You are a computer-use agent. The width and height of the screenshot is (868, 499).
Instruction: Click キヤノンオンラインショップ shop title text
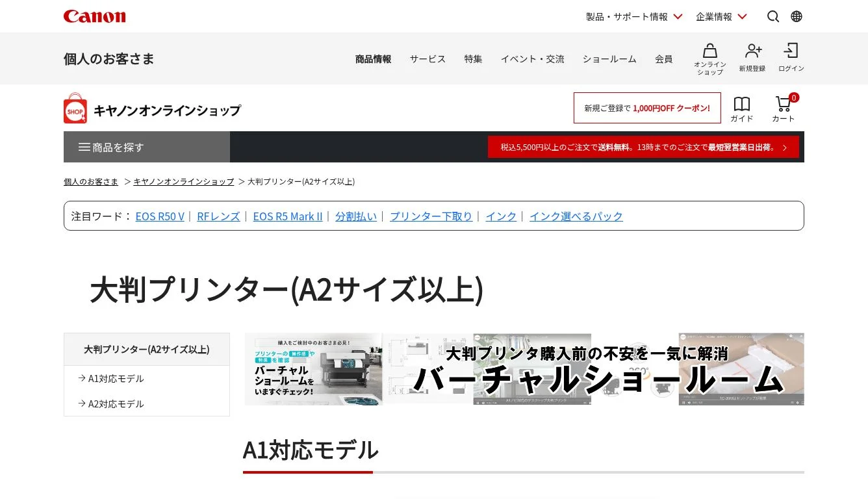pyautogui.click(x=167, y=110)
